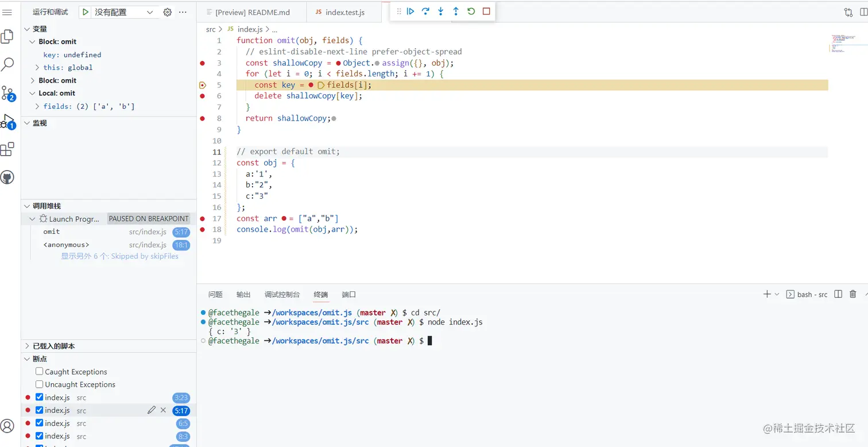This screenshot has height=447, width=868.
Task: Grab the debug toolbar drag handle
Action: [399, 11]
